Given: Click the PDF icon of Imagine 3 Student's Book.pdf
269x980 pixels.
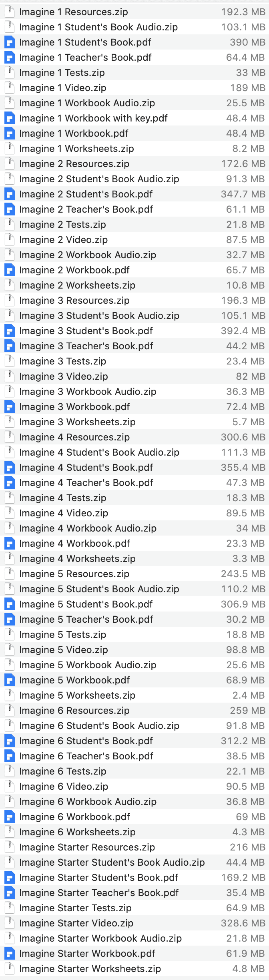Looking at the screenshot, I should (9, 331).
